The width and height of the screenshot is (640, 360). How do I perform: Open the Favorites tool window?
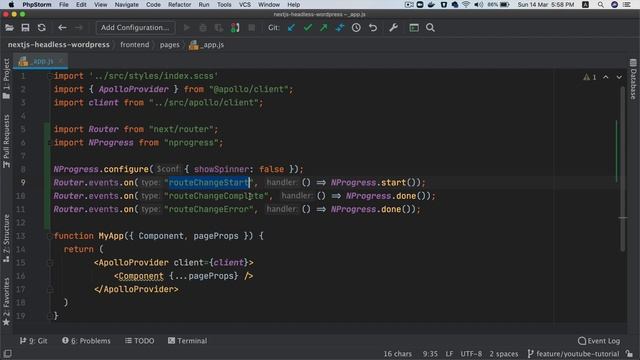click(6, 302)
